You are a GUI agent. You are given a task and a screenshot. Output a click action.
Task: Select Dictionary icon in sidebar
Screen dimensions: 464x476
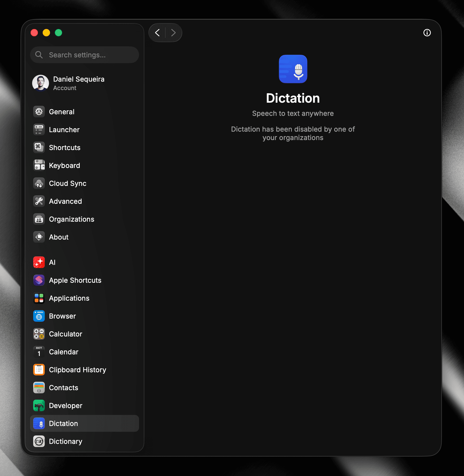(x=39, y=442)
